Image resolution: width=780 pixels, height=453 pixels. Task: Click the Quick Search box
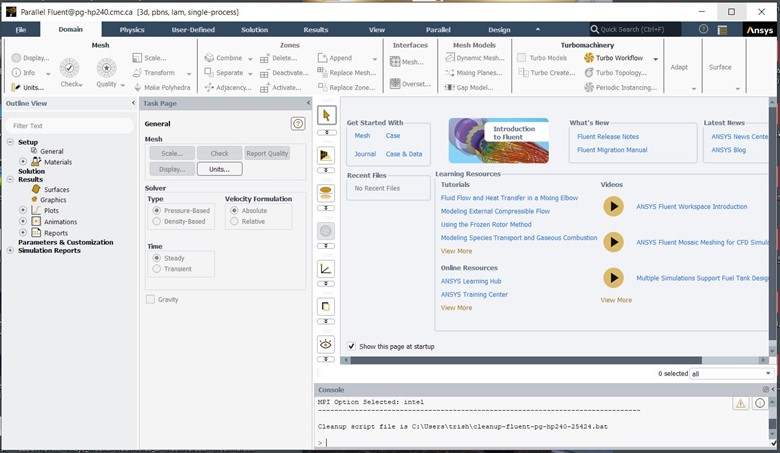click(635, 29)
